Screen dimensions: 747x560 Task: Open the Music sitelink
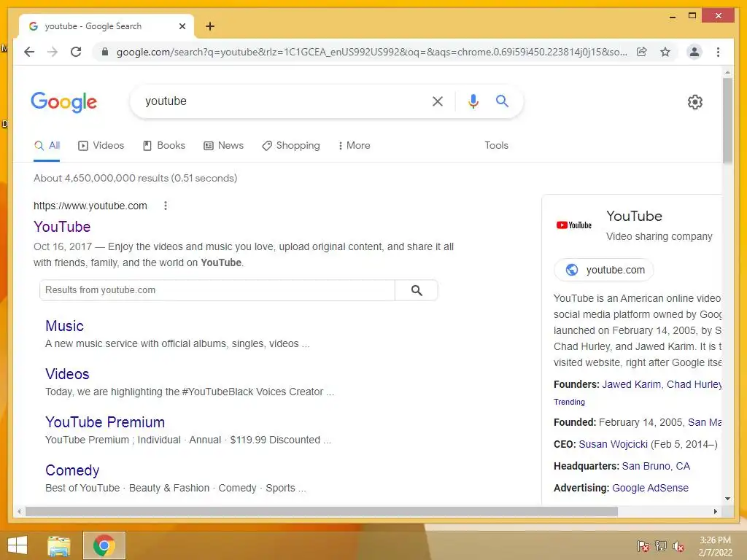(64, 326)
